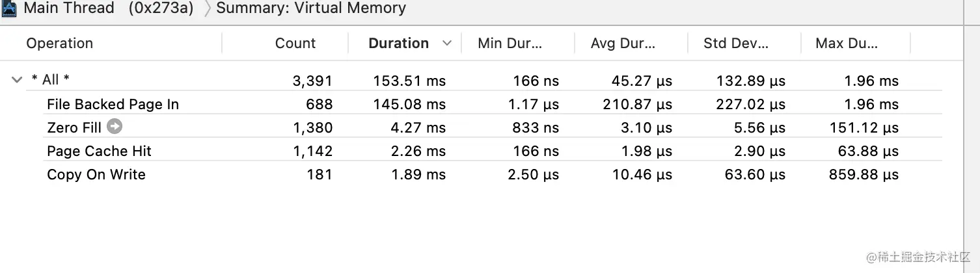Select the * All * summary row

click(x=51, y=80)
